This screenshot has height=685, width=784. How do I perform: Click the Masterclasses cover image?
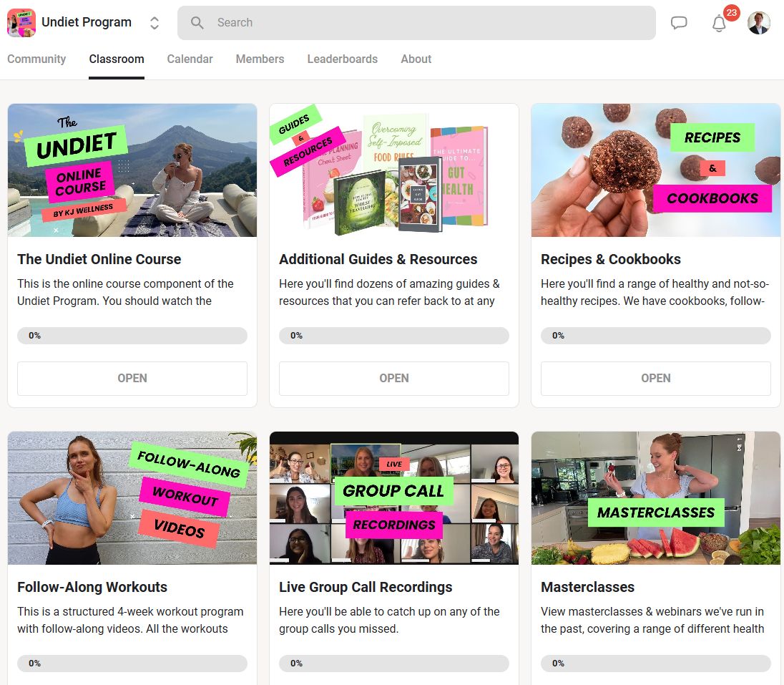click(655, 498)
